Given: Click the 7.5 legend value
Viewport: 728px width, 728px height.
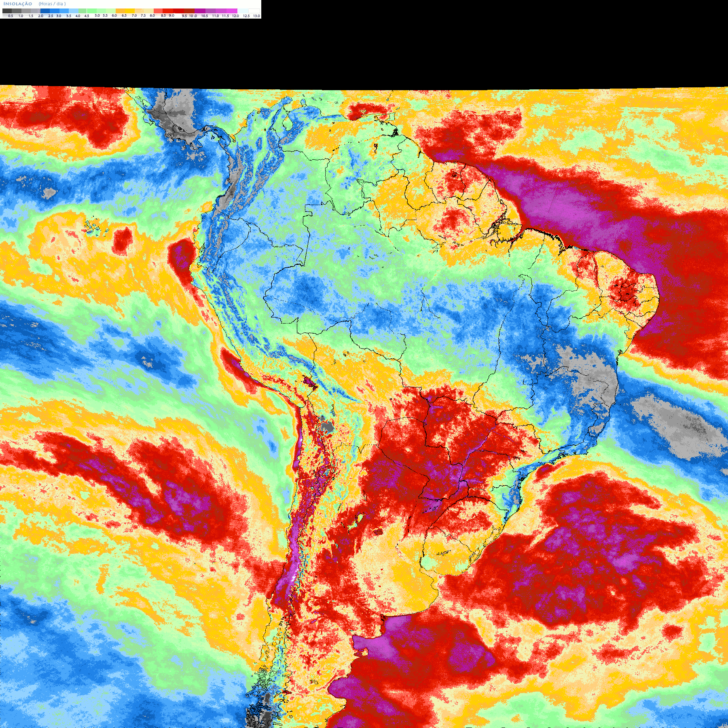Looking at the screenshot, I should click(143, 15).
